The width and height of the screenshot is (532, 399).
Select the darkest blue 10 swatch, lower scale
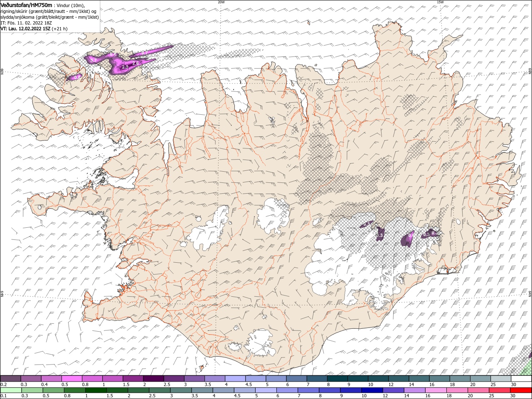click(372, 390)
